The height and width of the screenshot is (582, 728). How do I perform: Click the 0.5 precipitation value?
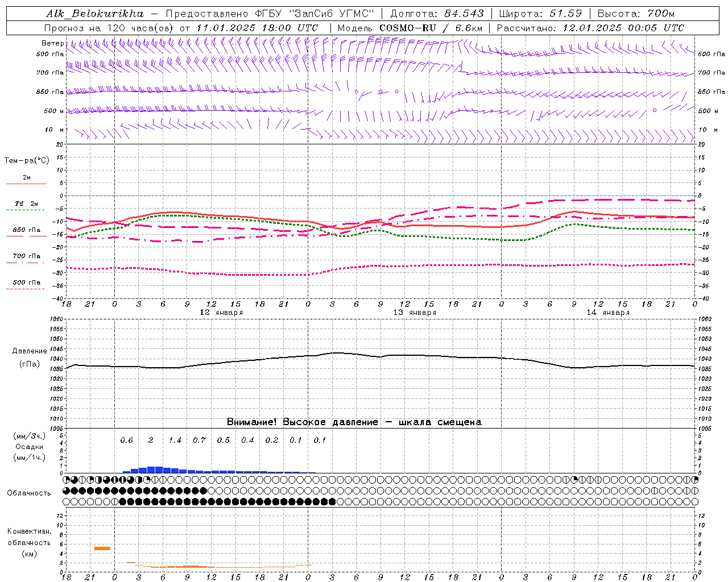point(224,440)
